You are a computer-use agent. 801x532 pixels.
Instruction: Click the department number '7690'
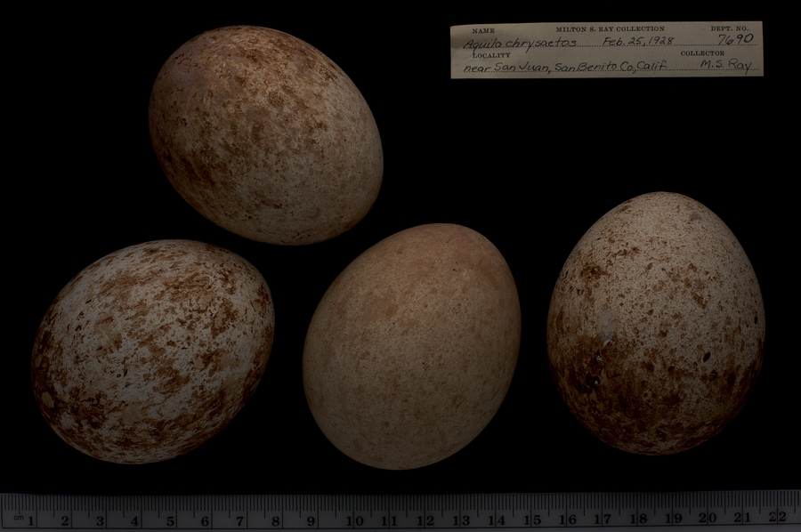click(735, 39)
